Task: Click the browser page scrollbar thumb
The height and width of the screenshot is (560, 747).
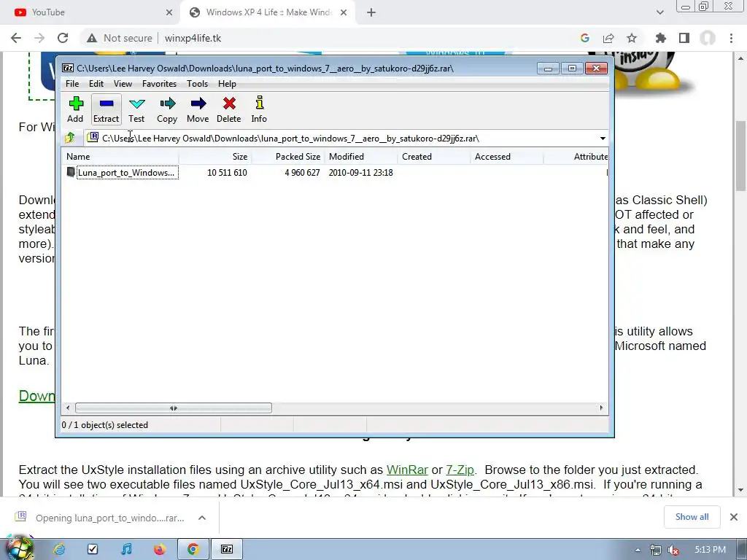Action: [x=740, y=156]
